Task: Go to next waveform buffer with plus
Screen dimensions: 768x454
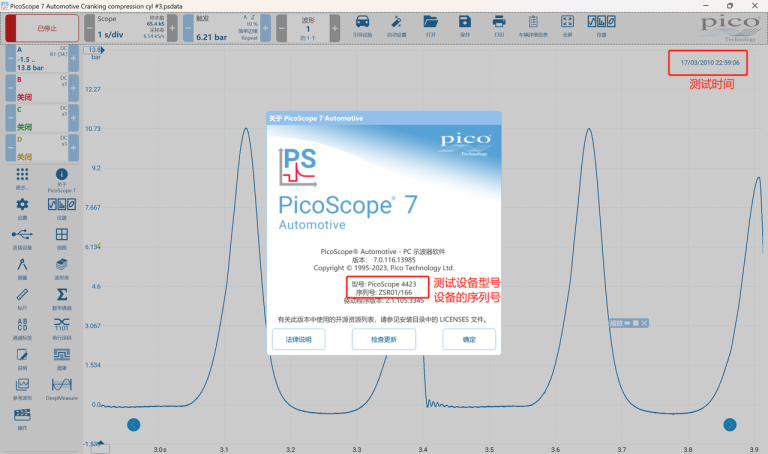Action: (335, 28)
